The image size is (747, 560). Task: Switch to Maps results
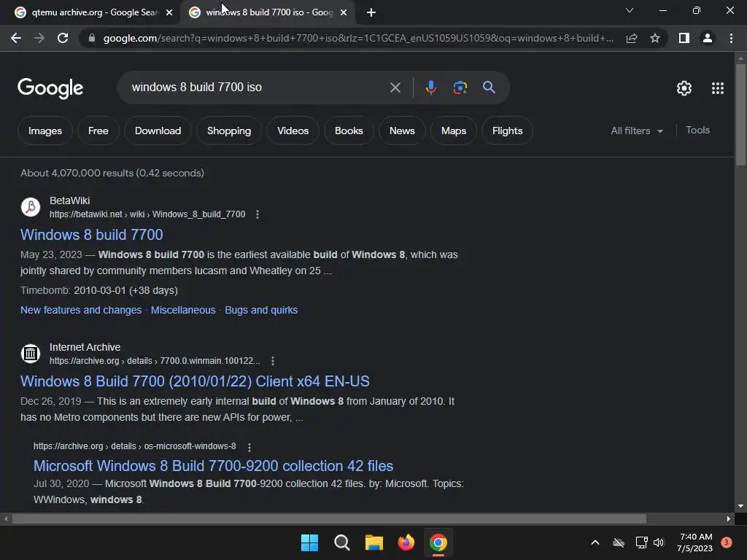454,131
